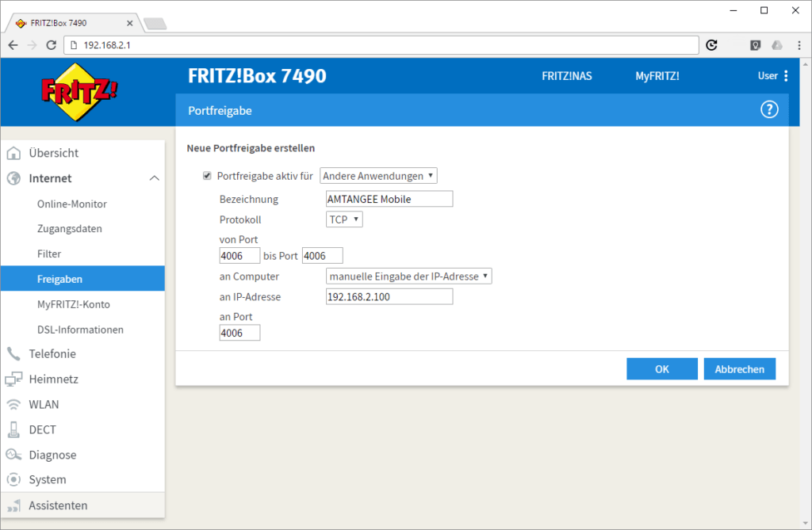
Task: Open the MyFRITZ! header link
Action: coord(657,76)
